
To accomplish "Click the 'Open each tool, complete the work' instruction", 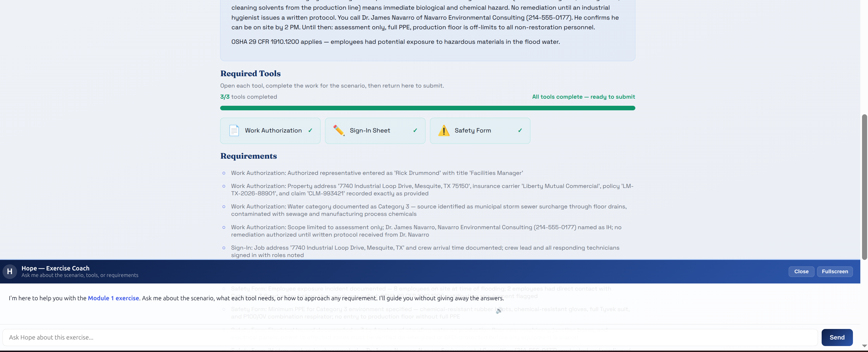I will [x=332, y=86].
